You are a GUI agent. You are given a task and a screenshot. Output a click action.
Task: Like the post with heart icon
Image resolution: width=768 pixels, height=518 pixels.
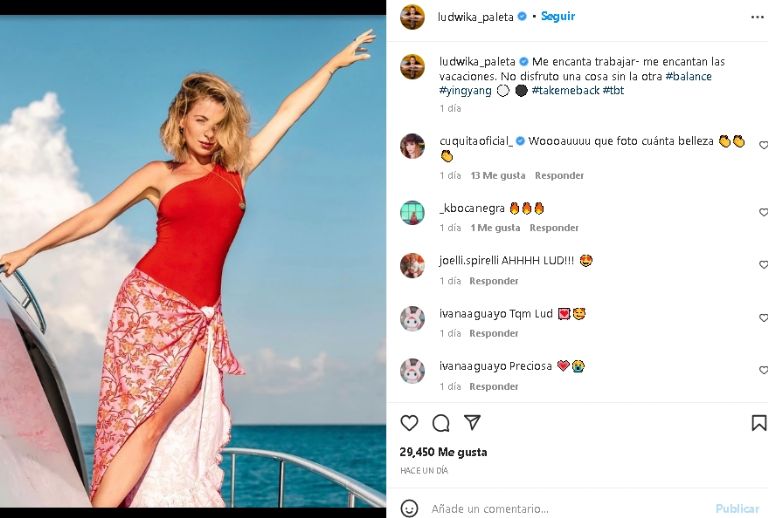(409, 423)
